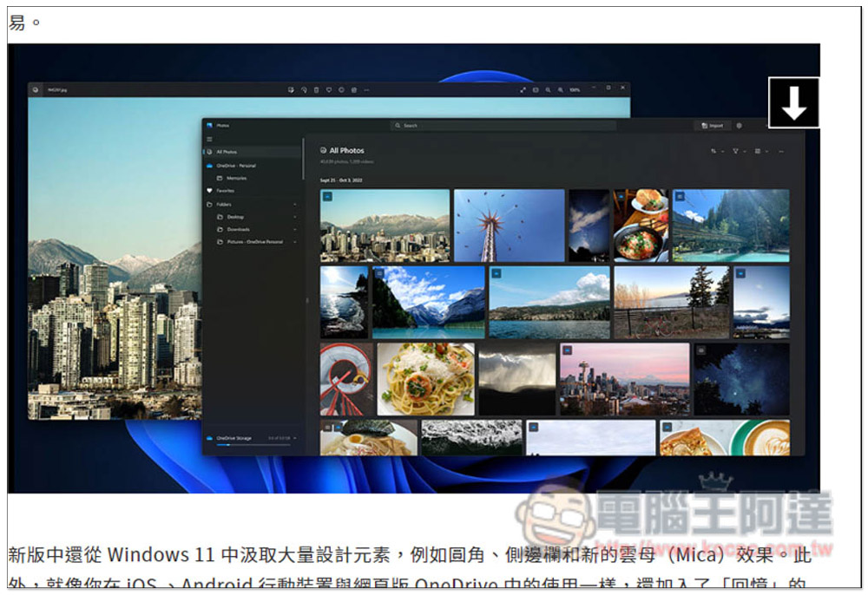
Task: Open the red bicycle wheel thumbnail
Action: tap(346, 379)
